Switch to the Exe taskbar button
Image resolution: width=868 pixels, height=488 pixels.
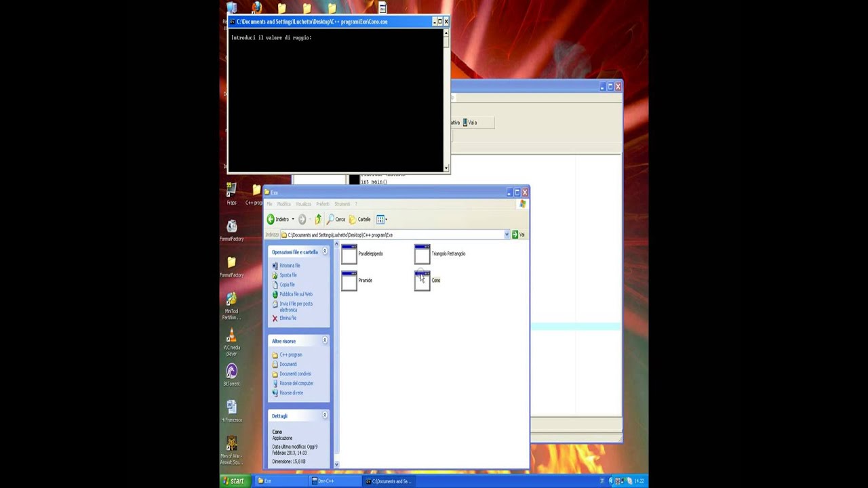coord(279,481)
